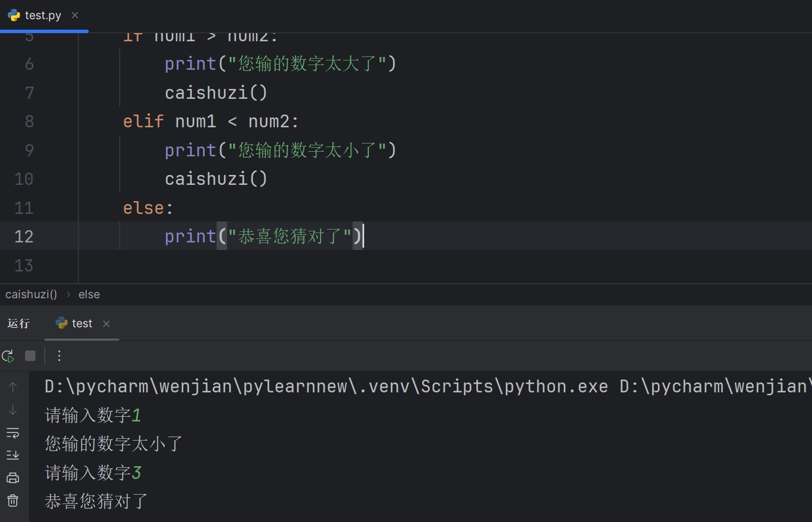The height and width of the screenshot is (522, 812).
Task: Click num2 on line 8
Action: (269, 121)
